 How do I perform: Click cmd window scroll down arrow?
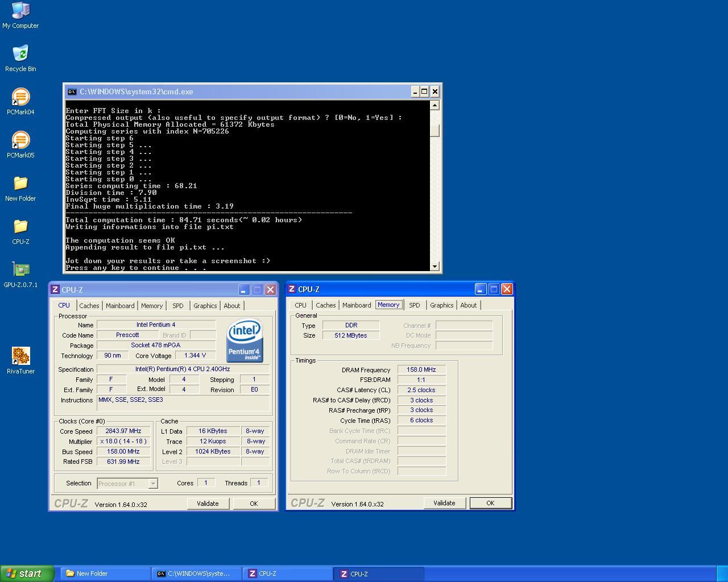(435, 266)
